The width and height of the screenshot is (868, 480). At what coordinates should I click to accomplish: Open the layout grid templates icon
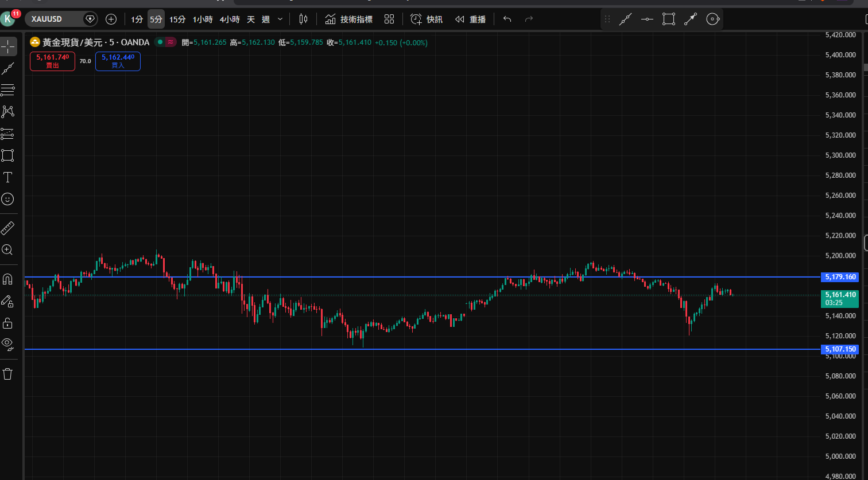coord(389,19)
